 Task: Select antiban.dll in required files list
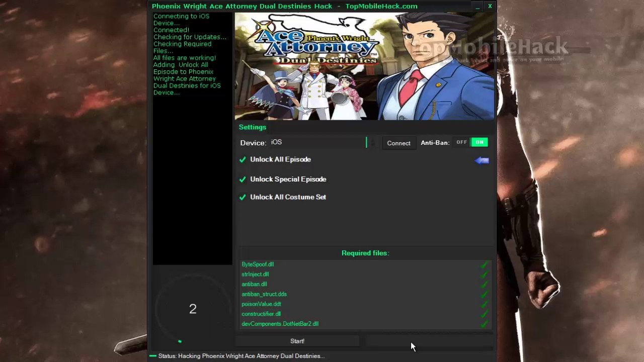click(x=254, y=285)
